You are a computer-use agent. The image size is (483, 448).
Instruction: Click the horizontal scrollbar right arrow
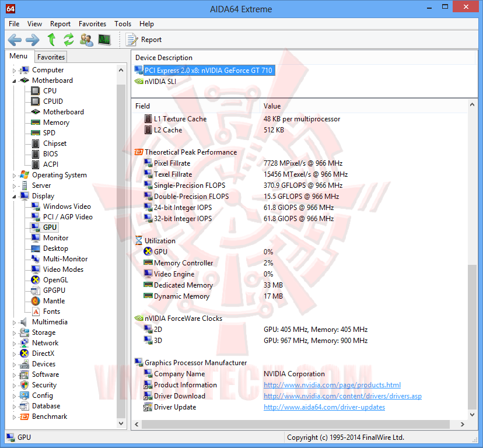(x=462, y=424)
